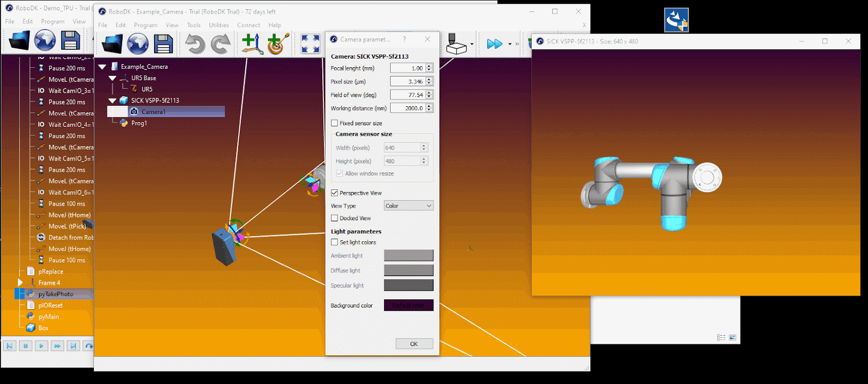The height and width of the screenshot is (384, 868).
Task: Click the Box object icon
Action: click(x=31, y=328)
